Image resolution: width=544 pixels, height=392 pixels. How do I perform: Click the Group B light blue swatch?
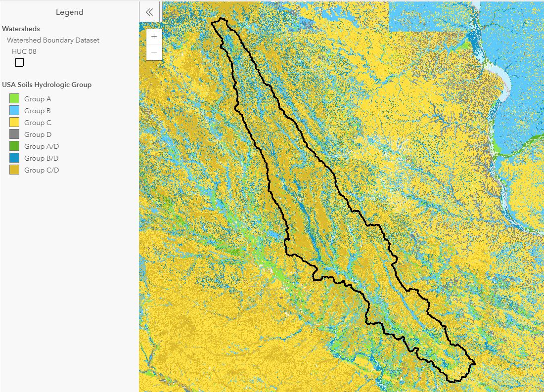[14, 110]
